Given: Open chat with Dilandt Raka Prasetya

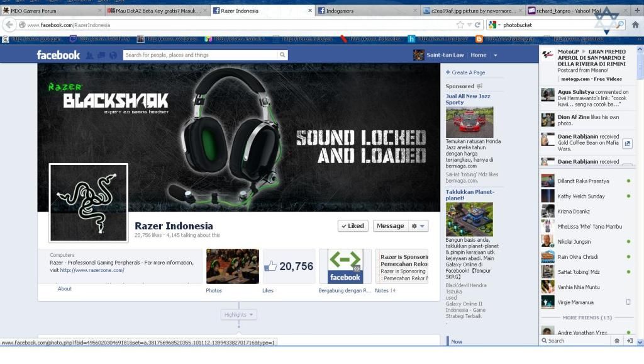Looking at the screenshot, I should (587, 181).
